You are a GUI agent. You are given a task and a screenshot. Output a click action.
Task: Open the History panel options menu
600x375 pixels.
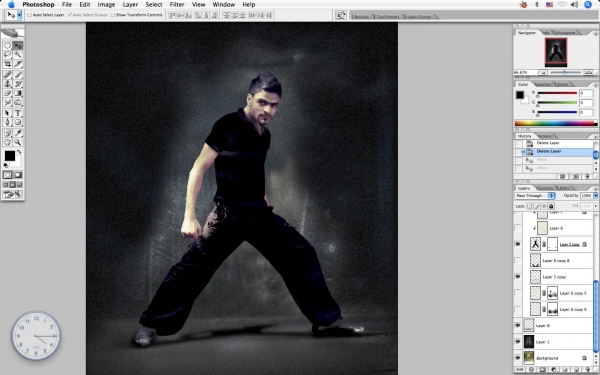pos(595,136)
